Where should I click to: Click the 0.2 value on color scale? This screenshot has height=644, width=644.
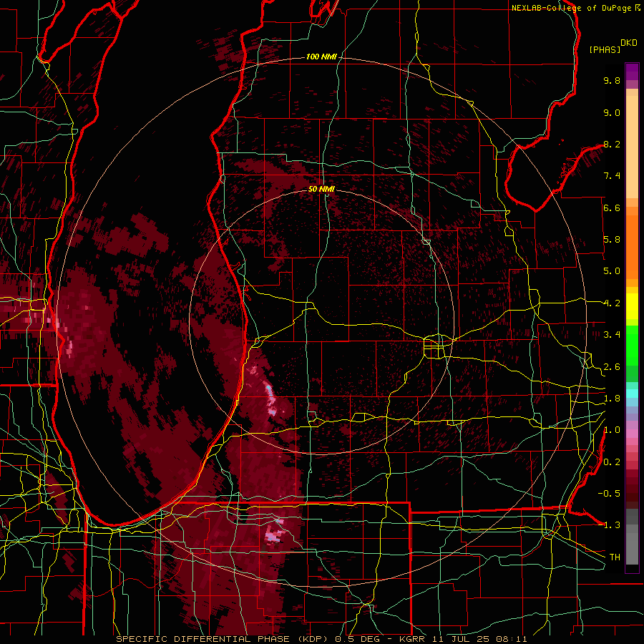[612, 462]
